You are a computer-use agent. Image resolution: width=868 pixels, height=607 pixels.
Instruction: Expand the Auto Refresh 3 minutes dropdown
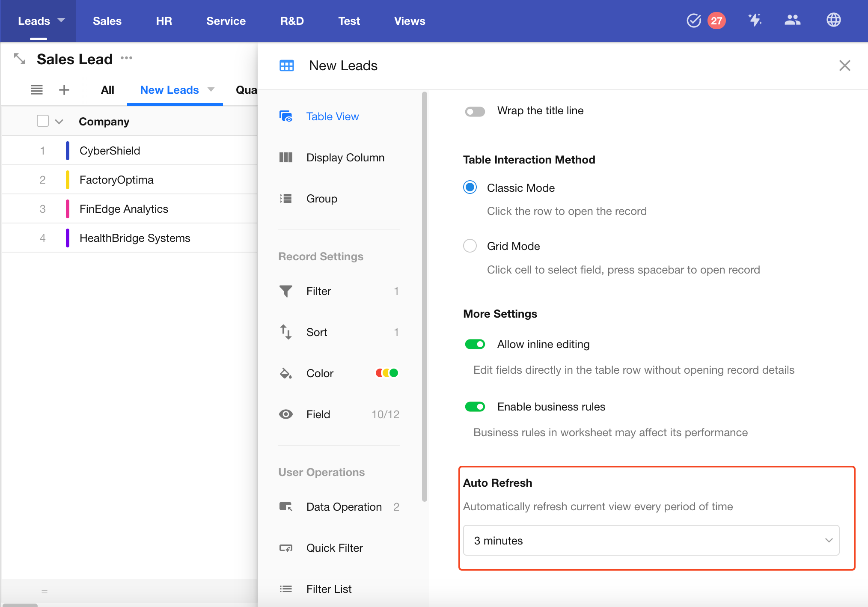tap(651, 540)
